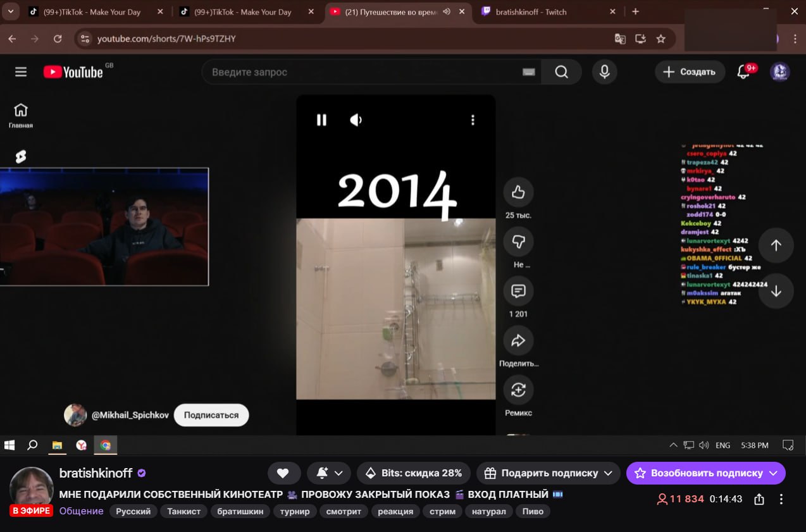Click the YouTube search input field

[x=364, y=72]
